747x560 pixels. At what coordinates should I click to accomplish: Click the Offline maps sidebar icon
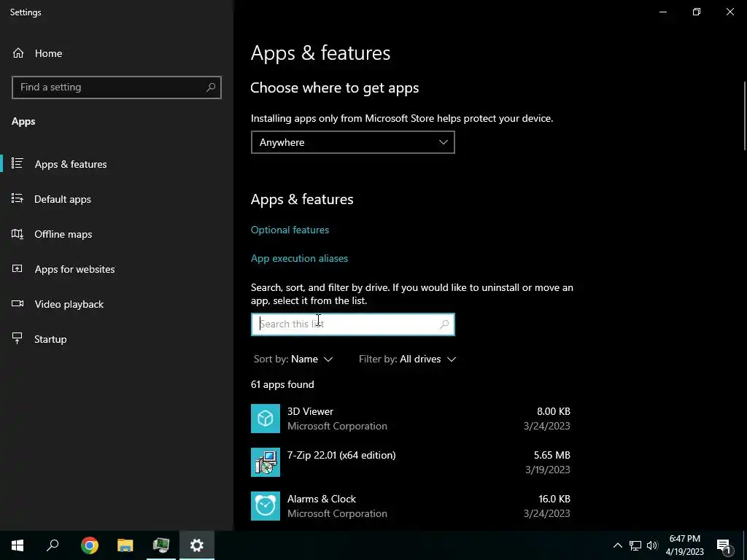[x=18, y=234]
